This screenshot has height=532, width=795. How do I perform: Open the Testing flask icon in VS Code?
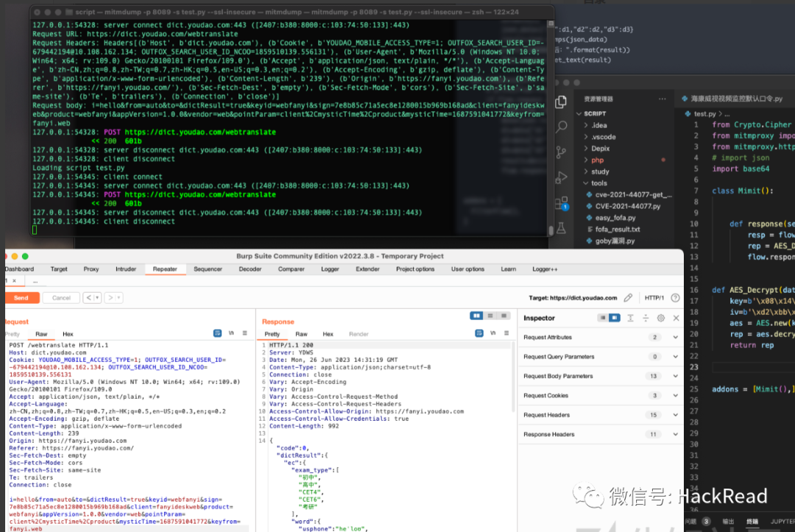point(561,229)
